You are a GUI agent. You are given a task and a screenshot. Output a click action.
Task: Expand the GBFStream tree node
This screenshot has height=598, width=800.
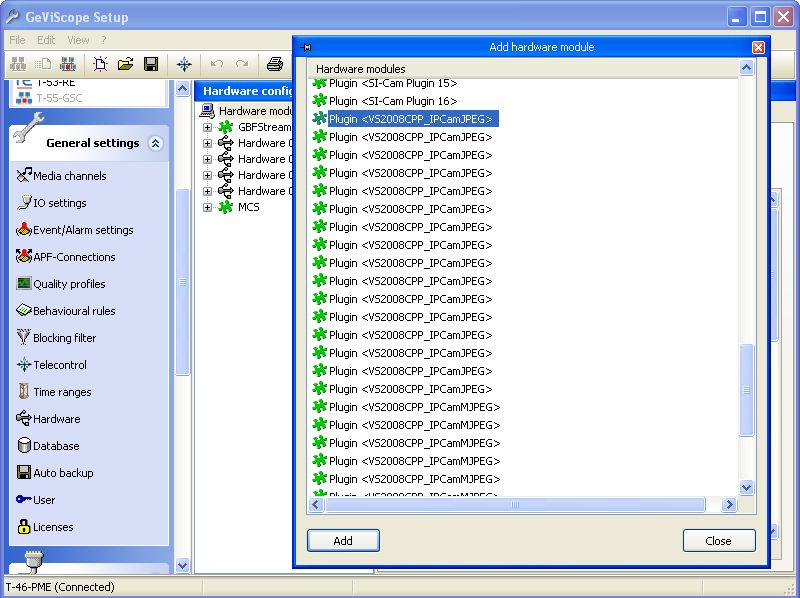click(208, 127)
